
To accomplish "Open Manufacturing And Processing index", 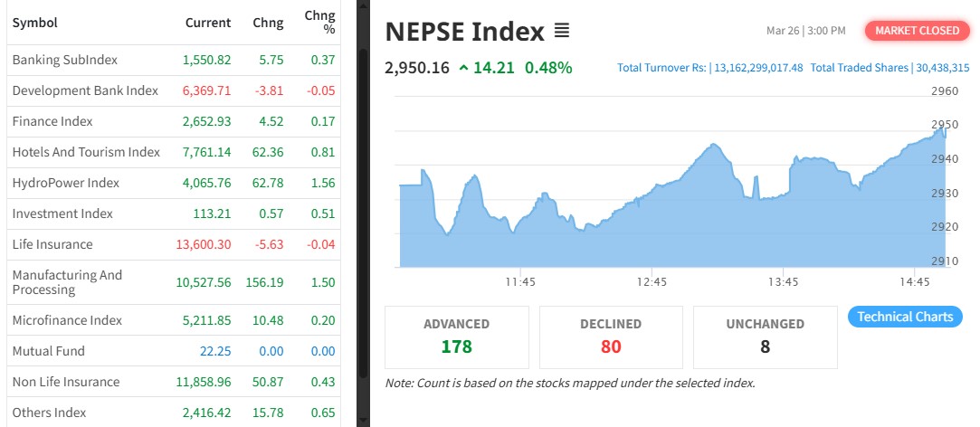I will [x=67, y=282].
